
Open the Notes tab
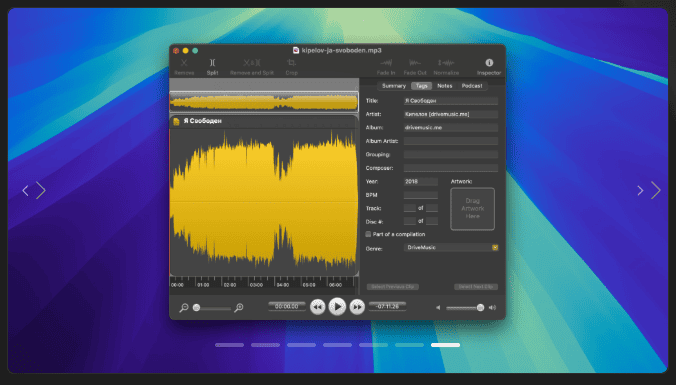pyautogui.click(x=444, y=86)
